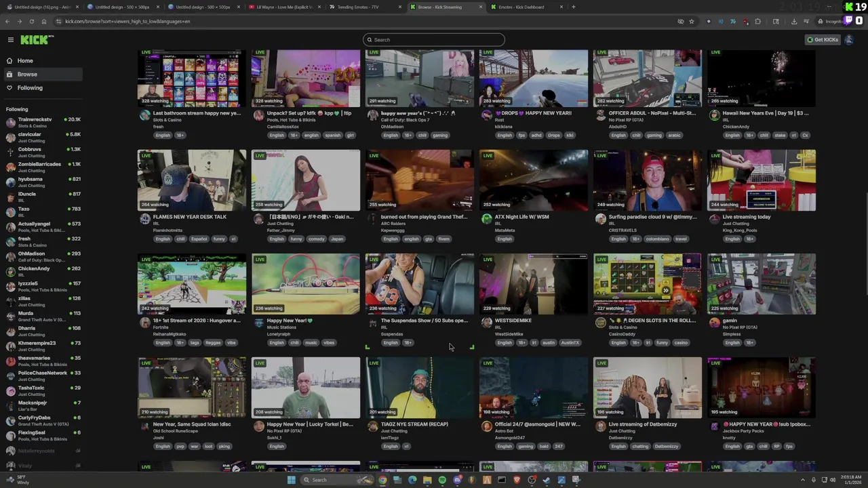Open CurlyFryDabs followed channel
868x488 pixels.
tap(42, 420)
